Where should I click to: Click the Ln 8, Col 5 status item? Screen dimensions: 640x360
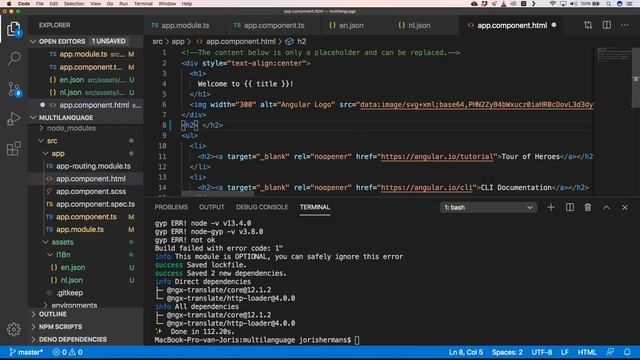[466, 352]
